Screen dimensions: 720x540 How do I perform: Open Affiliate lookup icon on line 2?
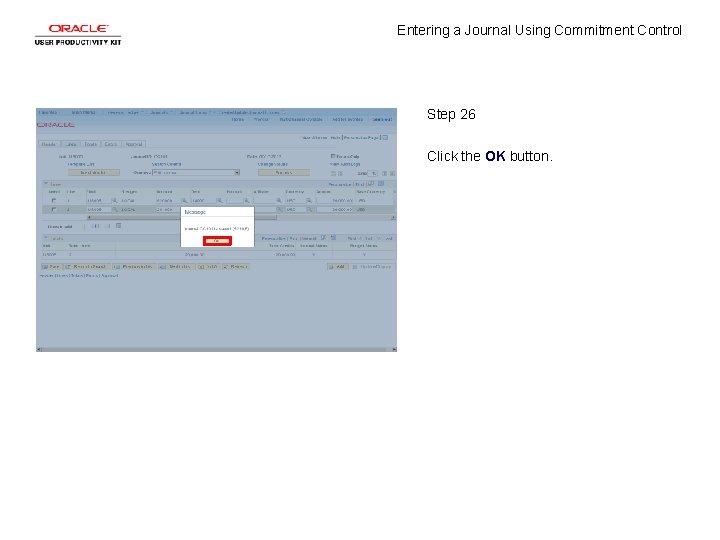[x=279, y=209]
